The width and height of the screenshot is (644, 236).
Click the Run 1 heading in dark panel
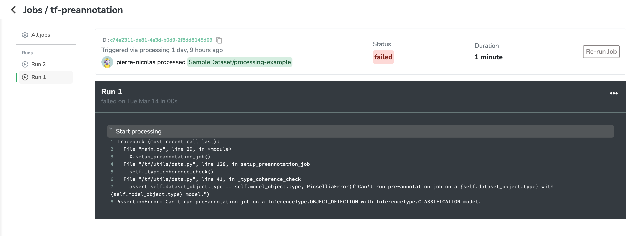pyautogui.click(x=112, y=92)
